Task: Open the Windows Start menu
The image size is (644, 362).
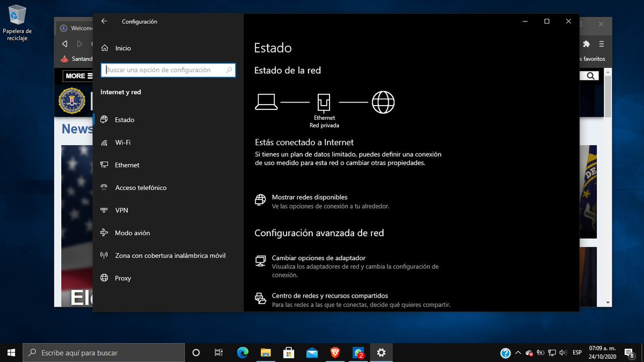Action: pyautogui.click(x=11, y=353)
